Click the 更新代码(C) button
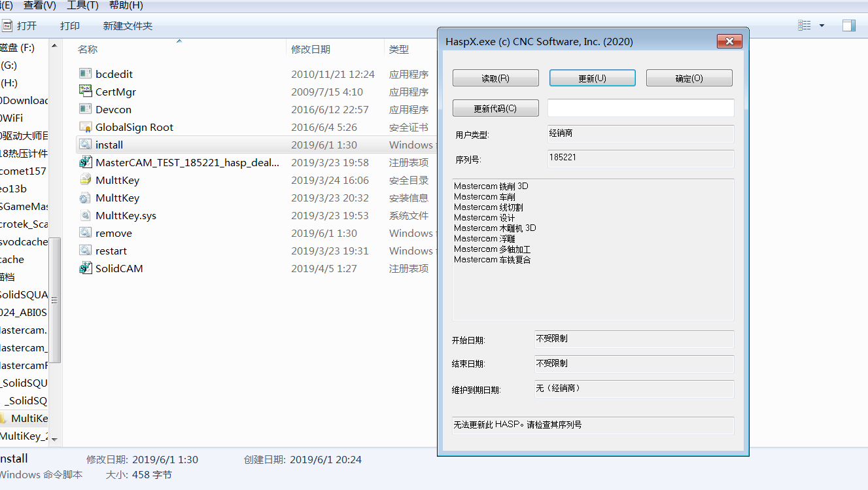The width and height of the screenshot is (868, 490). coord(496,108)
